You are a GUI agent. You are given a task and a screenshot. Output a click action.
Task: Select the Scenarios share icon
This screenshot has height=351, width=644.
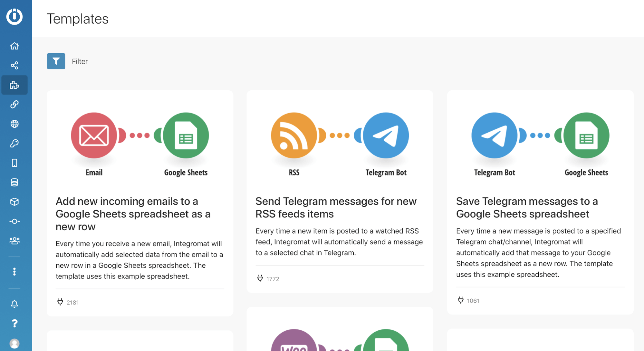(14, 65)
